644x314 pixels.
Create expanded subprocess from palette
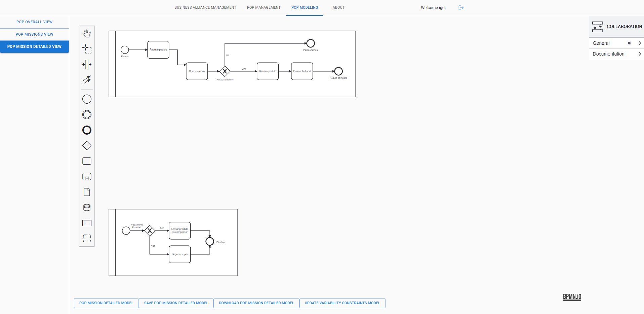pyautogui.click(x=87, y=177)
